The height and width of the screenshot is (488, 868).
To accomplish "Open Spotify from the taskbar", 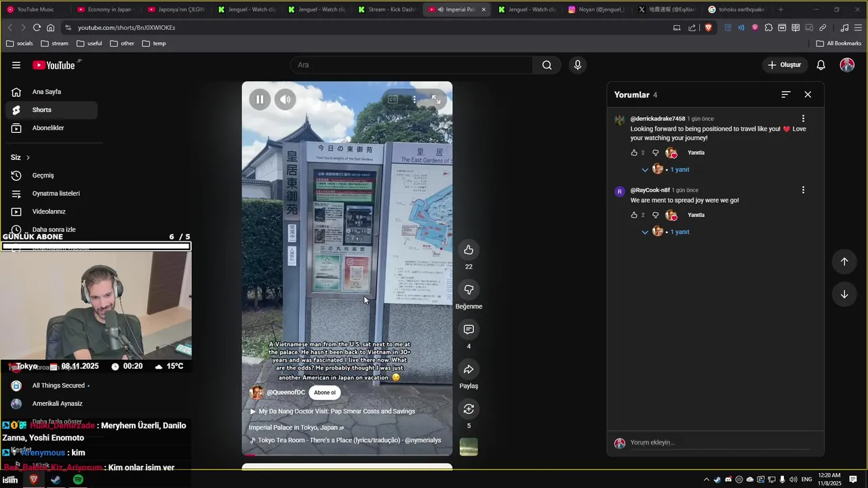I will (78, 480).
